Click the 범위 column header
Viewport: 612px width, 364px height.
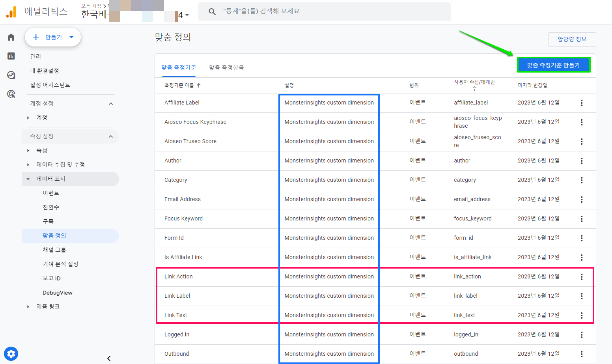click(414, 85)
